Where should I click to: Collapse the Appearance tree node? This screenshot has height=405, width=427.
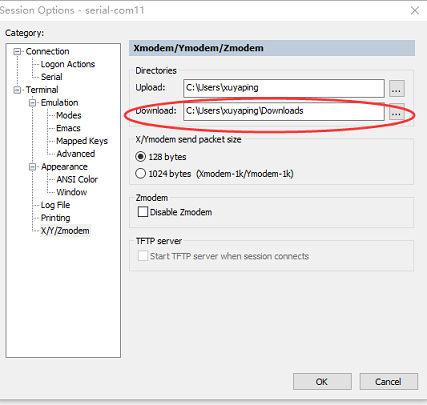(x=32, y=167)
